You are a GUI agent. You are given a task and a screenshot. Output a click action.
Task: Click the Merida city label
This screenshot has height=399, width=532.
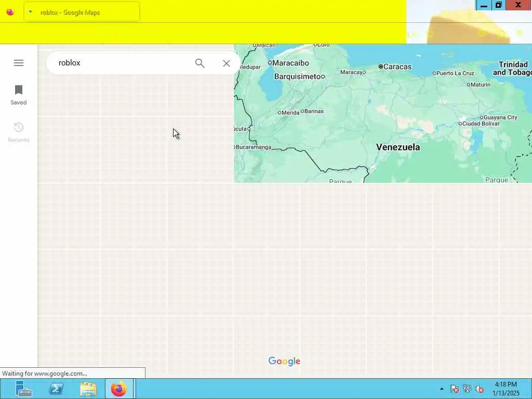coord(290,113)
